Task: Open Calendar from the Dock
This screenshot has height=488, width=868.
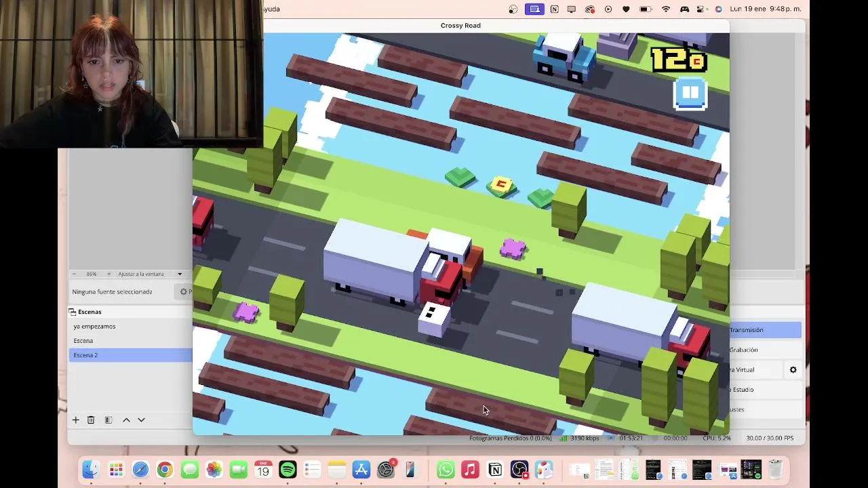Action: pyautogui.click(x=263, y=469)
